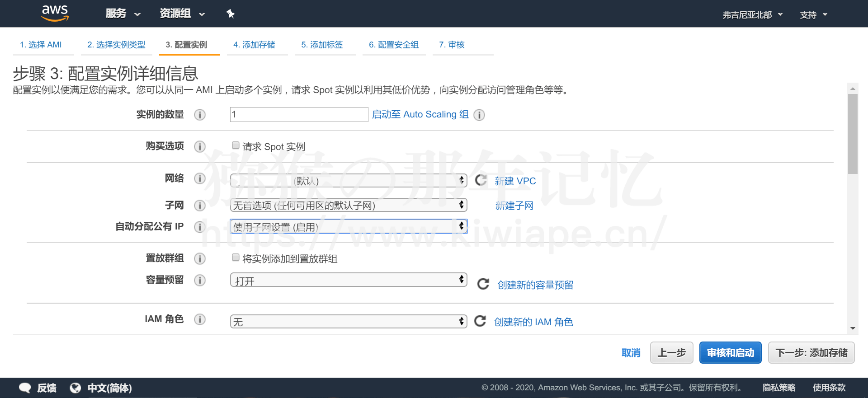This screenshot has width=868, height=398.
Task: Open the 自动分配公有 IP dropdown
Action: [349, 226]
